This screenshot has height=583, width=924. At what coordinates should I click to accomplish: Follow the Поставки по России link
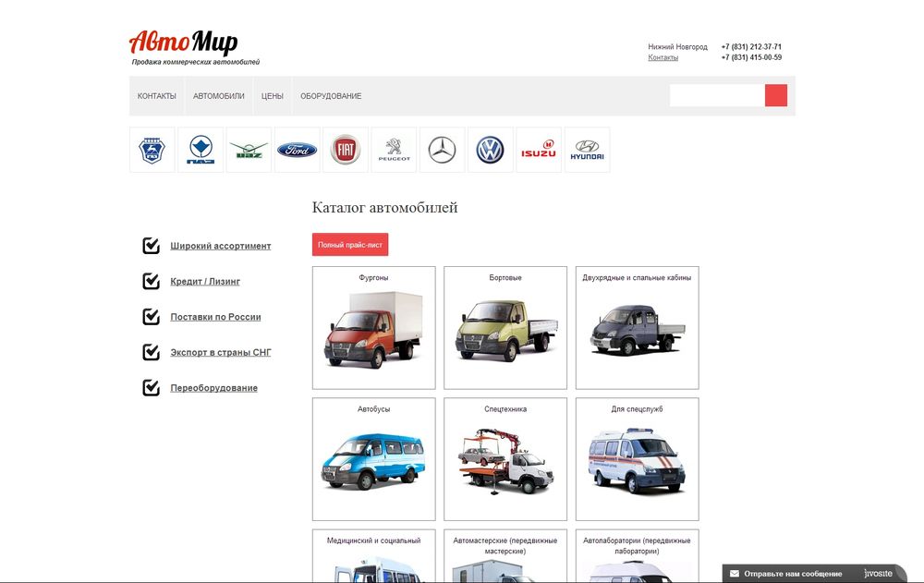coord(215,317)
